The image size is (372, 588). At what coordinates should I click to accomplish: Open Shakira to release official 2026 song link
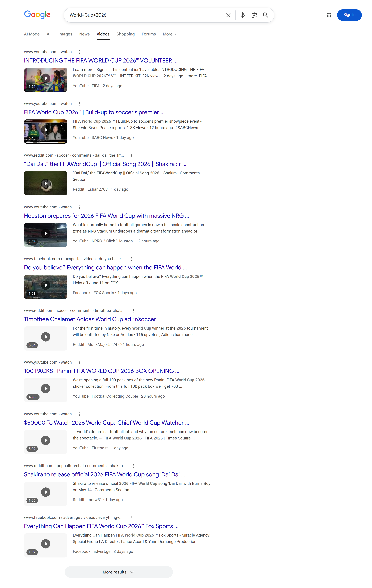coord(104,475)
